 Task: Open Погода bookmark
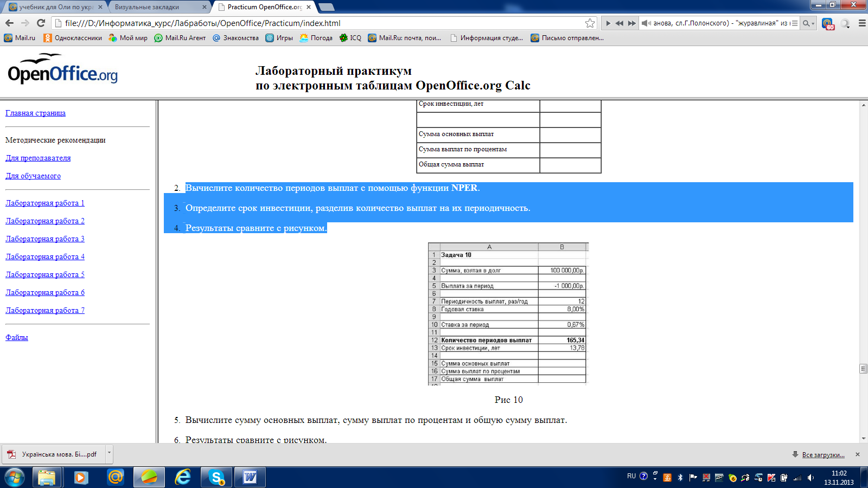click(316, 38)
